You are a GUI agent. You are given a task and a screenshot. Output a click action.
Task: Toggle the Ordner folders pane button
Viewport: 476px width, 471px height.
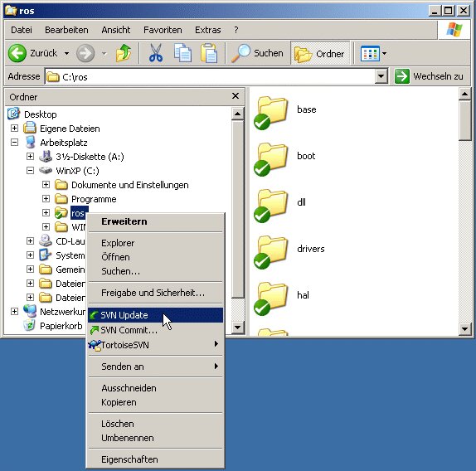[320, 53]
